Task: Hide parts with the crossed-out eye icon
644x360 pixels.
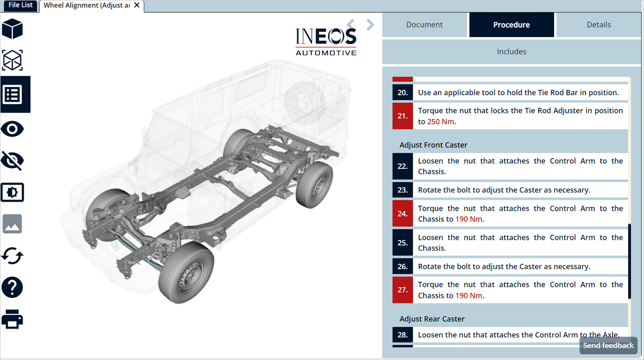Action: click(12, 161)
